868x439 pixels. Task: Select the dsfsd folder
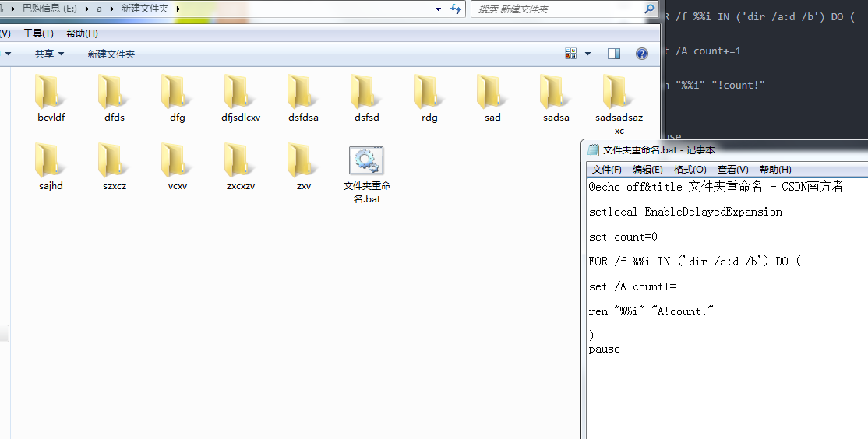click(366, 92)
